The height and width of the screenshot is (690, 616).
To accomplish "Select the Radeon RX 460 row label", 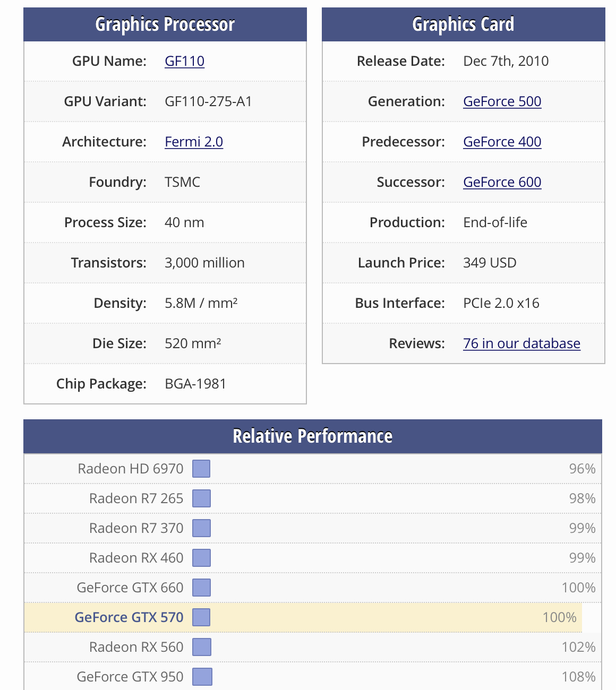I will click(x=136, y=558).
